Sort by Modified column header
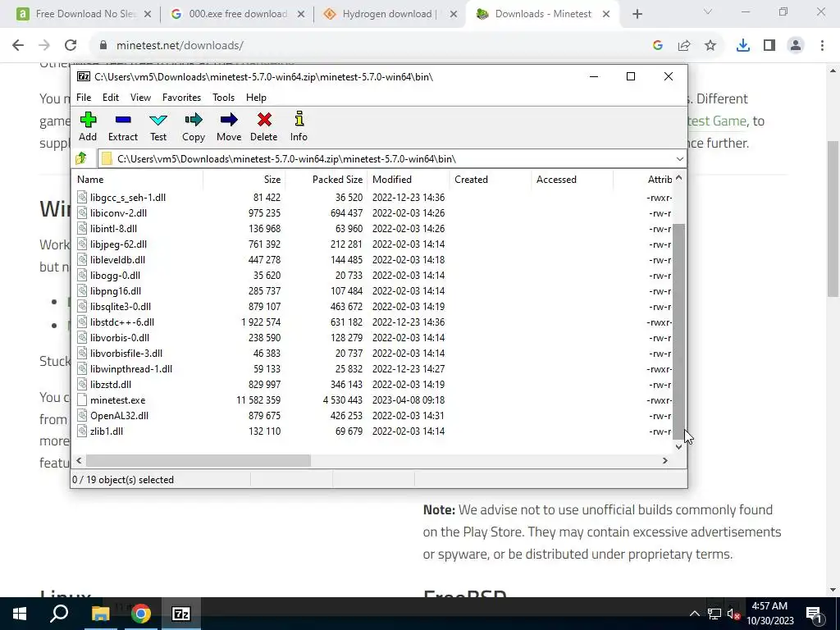 point(409,180)
